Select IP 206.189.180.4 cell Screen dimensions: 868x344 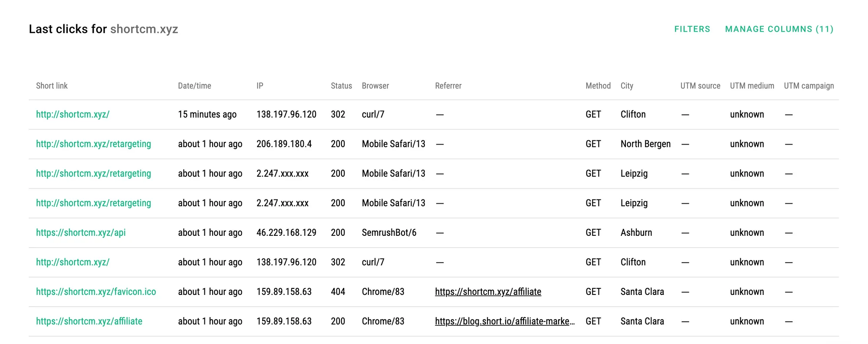pyautogui.click(x=284, y=144)
